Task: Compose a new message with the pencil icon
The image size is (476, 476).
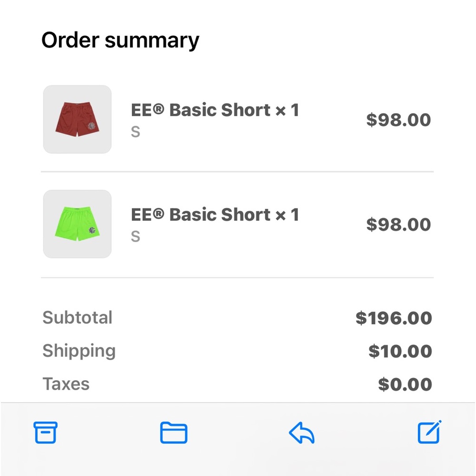Action: coord(429,432)
